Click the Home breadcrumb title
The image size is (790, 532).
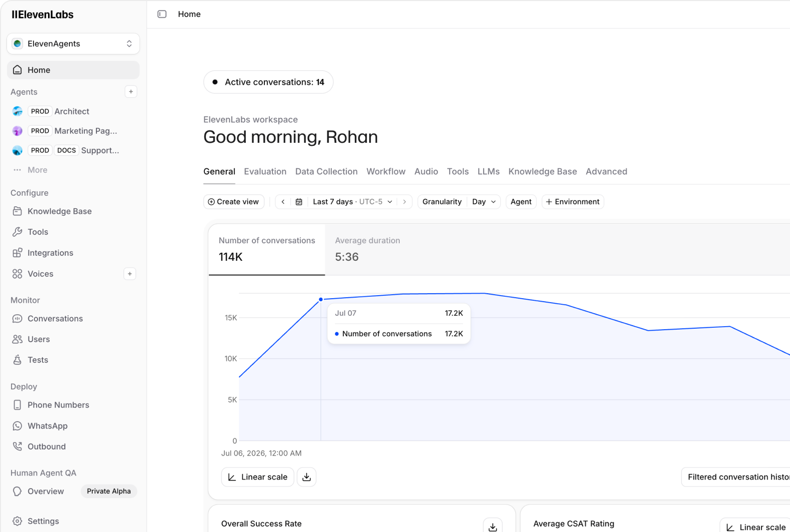tap(189, 14)
